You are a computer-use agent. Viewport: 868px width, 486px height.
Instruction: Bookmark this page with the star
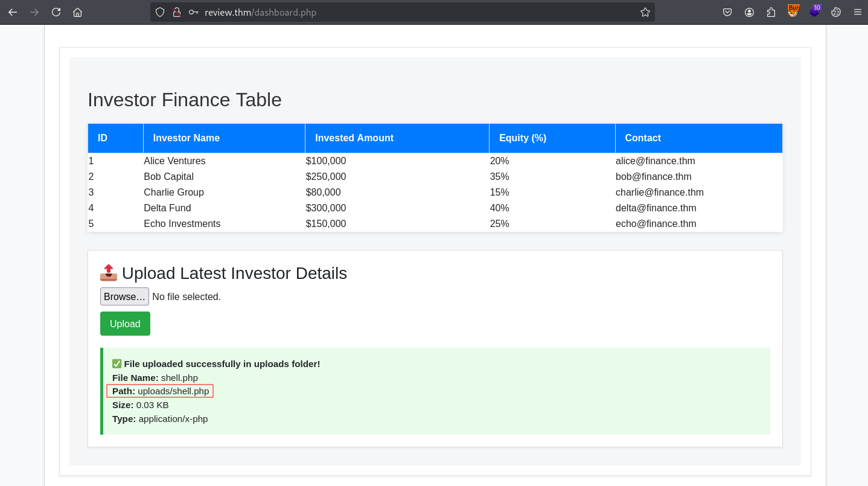pyautogui.click(x=645, y=12)
